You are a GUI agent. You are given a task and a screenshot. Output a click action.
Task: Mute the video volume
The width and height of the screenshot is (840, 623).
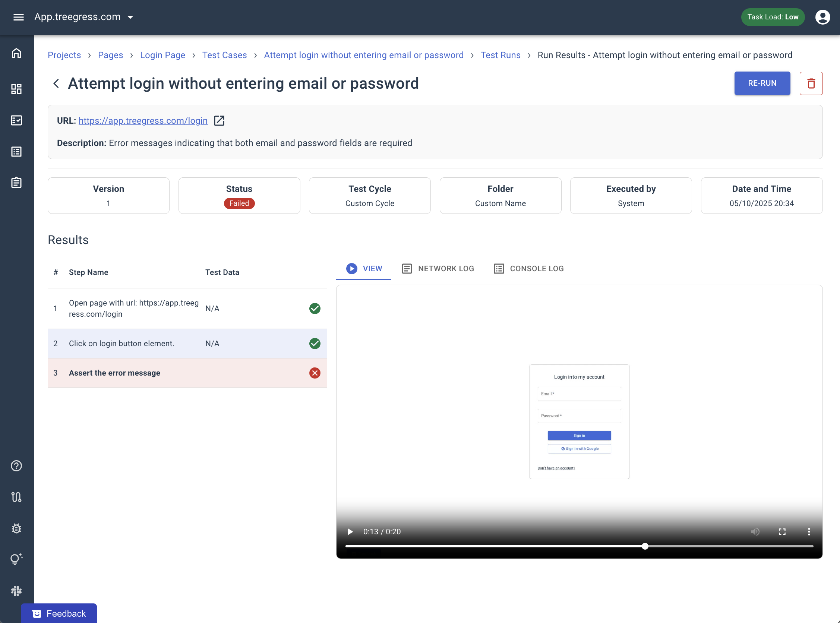(755, 531)
